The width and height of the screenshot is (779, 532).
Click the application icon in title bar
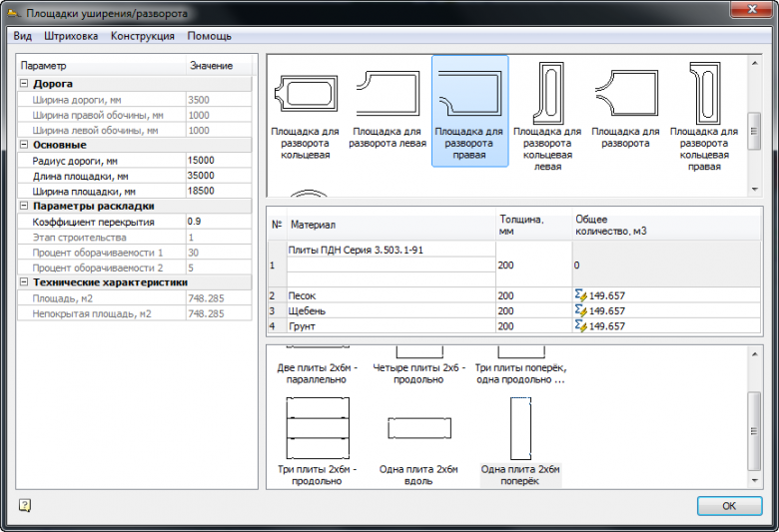tap(14, 13)
